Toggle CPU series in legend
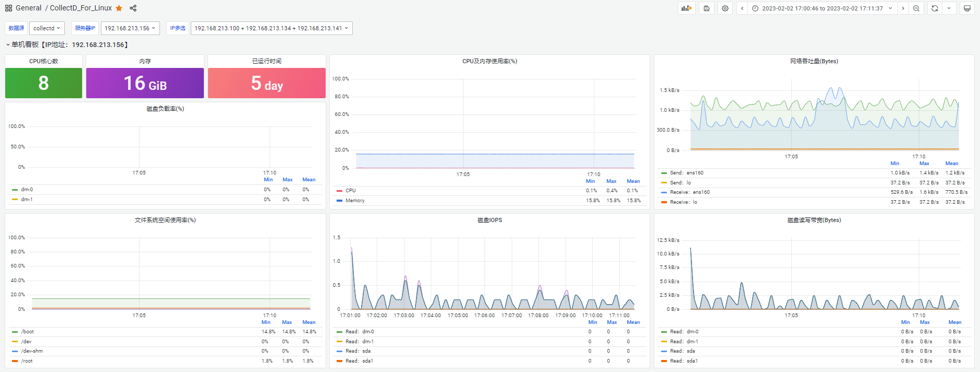The image size is (980, 372). tap(350, 191)
